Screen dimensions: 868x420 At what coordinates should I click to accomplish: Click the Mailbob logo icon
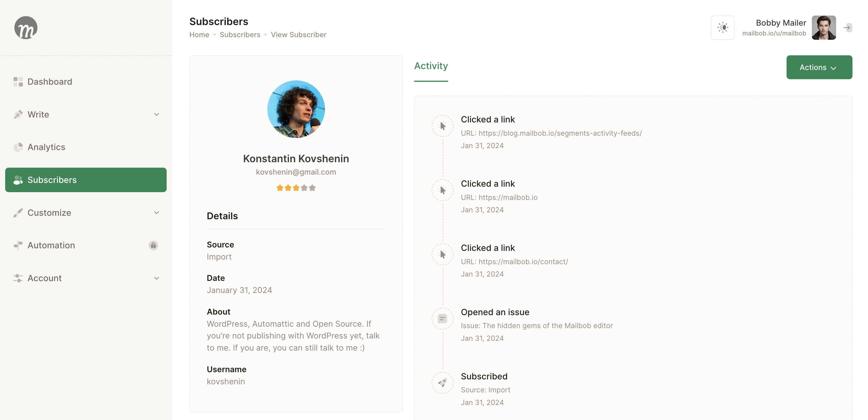coord(26,28)
